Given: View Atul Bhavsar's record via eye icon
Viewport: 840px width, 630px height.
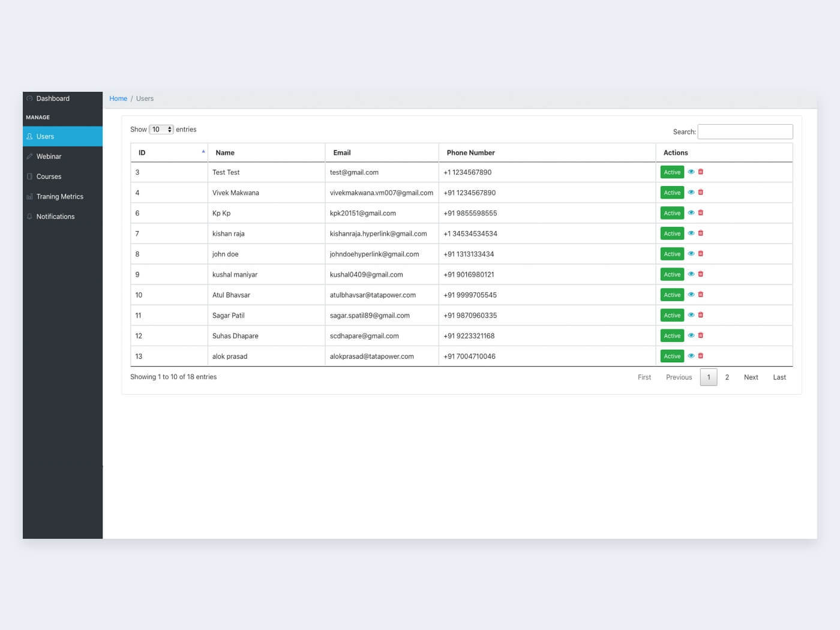Looking at the screenshot, I should (x=691, y=294).
